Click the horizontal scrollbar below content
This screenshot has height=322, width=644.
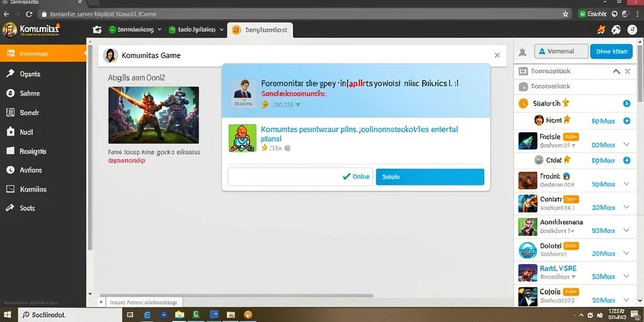point(236,296)
